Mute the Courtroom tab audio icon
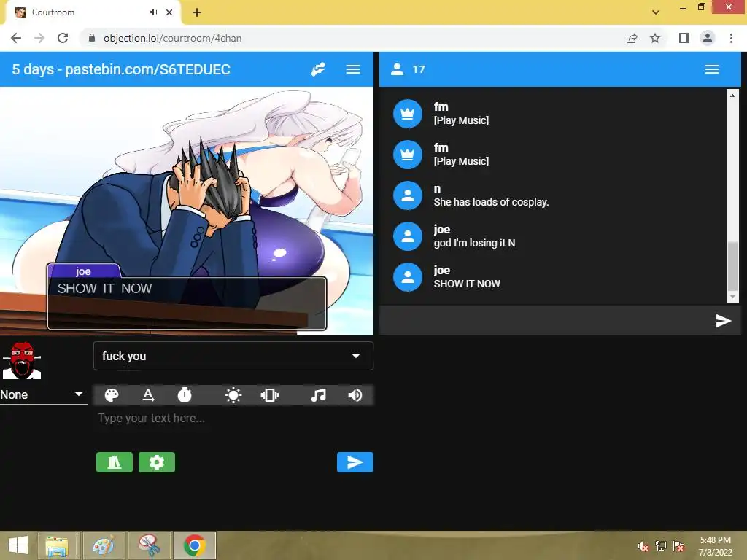 [153, 12]
